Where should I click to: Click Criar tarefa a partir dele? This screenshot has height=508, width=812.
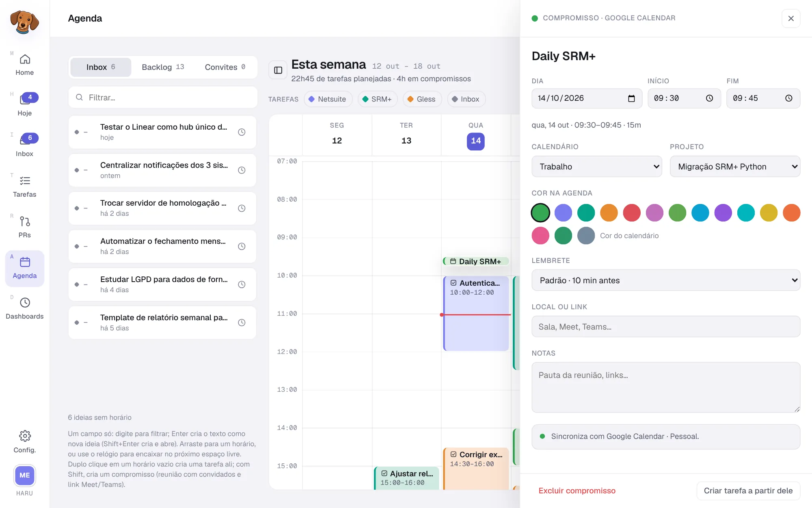click(748, 491)
